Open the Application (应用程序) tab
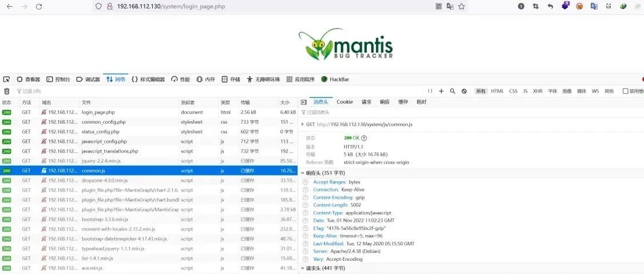This screenshot has width=644, height=274. click(x=300, y=80)
